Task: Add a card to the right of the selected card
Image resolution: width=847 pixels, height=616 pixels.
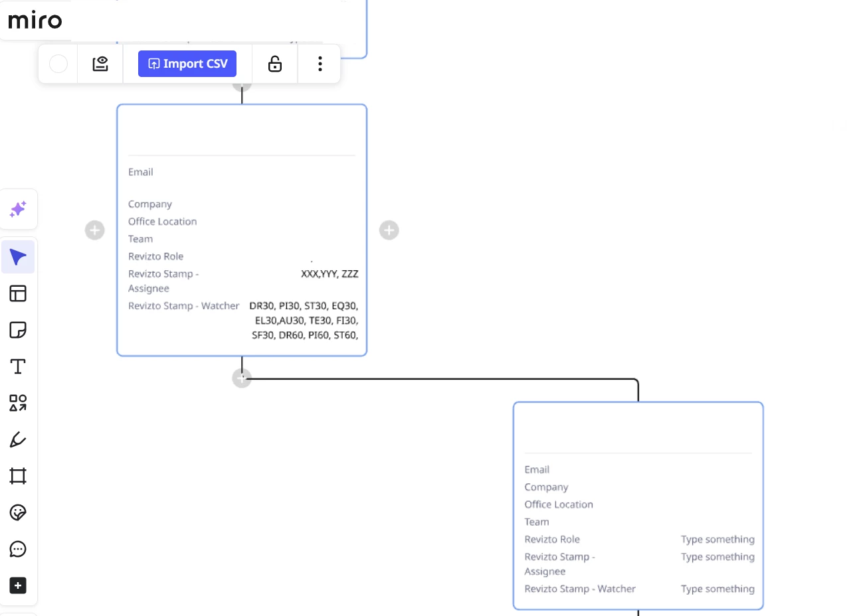Action: (389, 230)
